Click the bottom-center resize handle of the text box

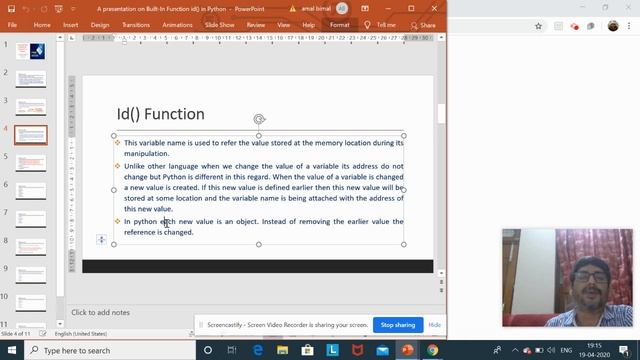point(259,244)
